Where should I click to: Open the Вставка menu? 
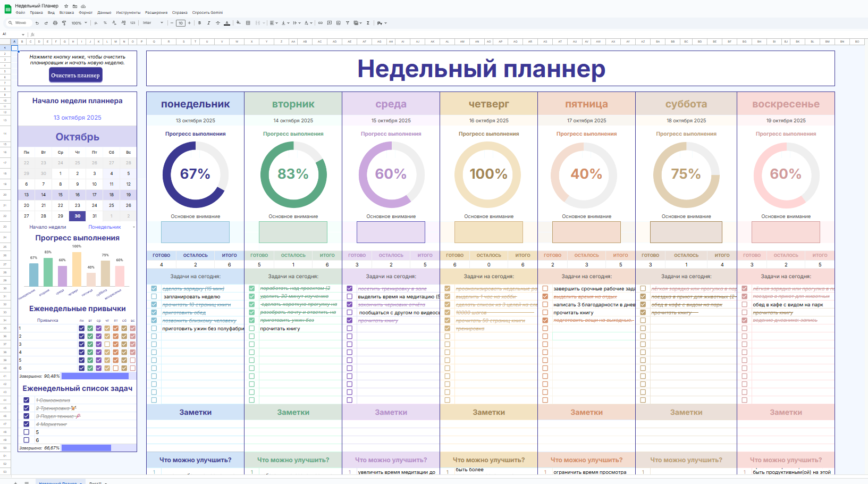pyautogui.click(x=67, y=13)
